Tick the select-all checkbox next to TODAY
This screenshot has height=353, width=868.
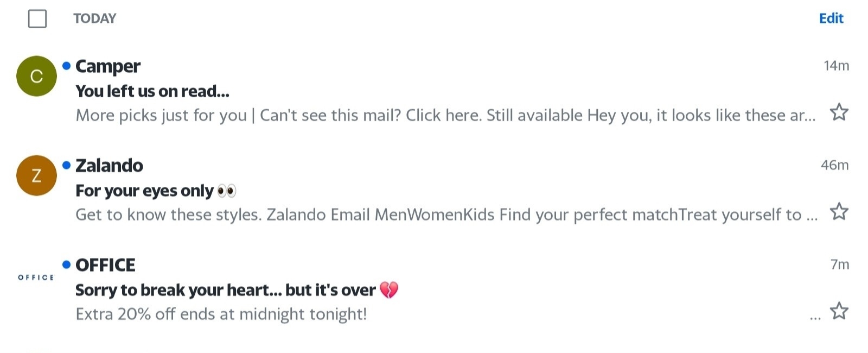coord(37,18)
